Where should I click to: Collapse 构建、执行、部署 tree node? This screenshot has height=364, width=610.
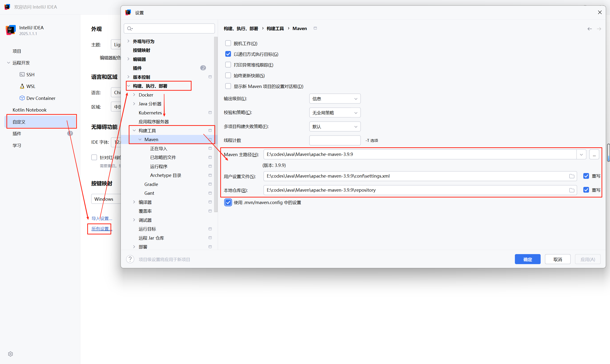coord(128,86)
